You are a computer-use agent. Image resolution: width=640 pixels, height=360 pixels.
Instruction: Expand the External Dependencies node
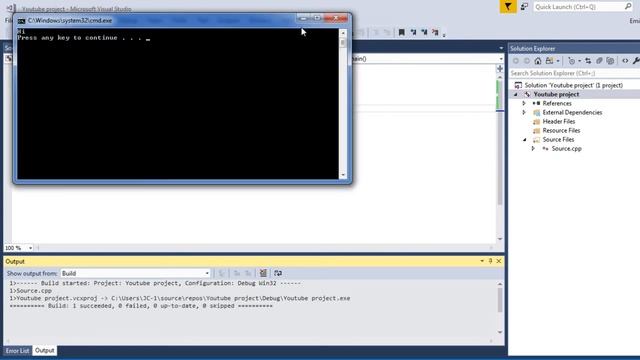click(524, 112)
